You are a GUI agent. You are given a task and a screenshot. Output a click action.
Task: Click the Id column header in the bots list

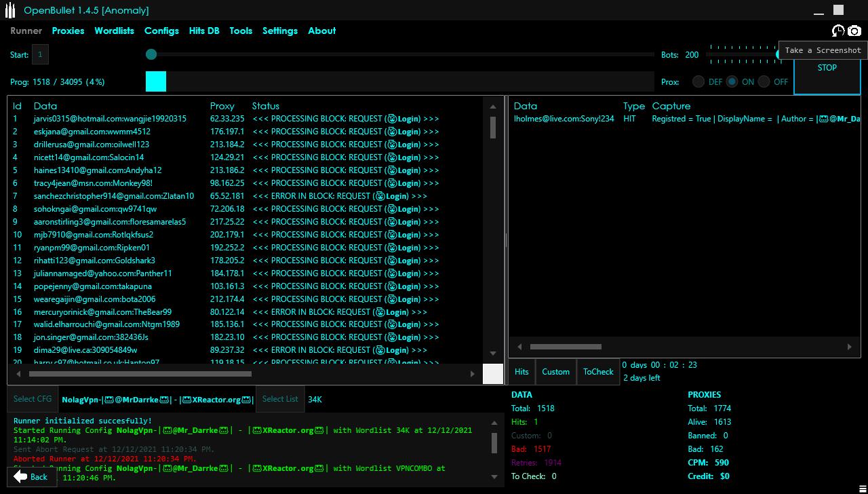(x=18, y=106)
